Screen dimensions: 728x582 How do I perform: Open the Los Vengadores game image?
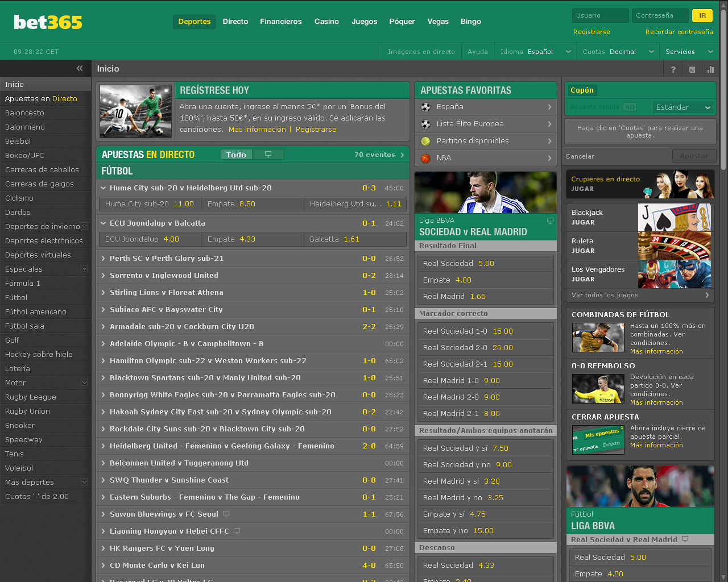[x=675, y=275]
